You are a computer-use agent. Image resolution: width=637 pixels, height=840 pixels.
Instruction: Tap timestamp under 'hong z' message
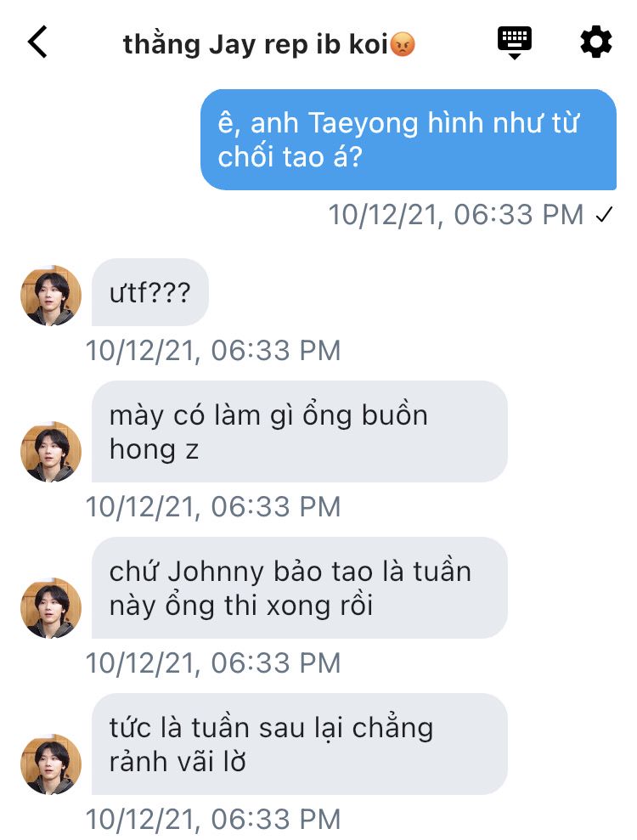(x=213, y=507)
